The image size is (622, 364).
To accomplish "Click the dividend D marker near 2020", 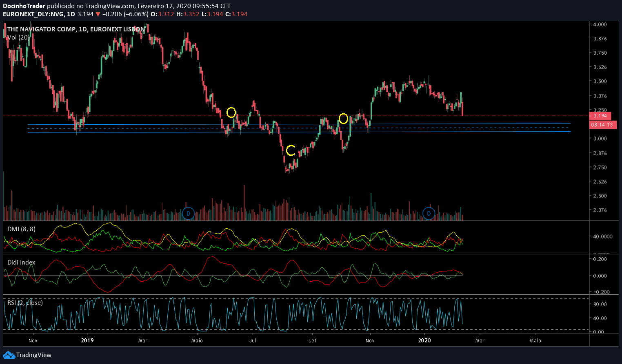I will tap(429, 213).
